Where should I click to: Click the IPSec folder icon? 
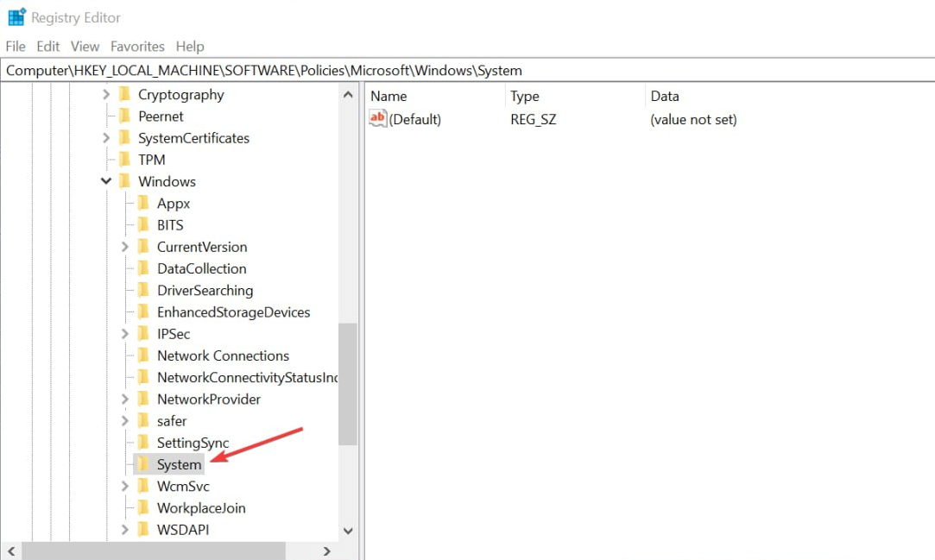coord(143,333)
